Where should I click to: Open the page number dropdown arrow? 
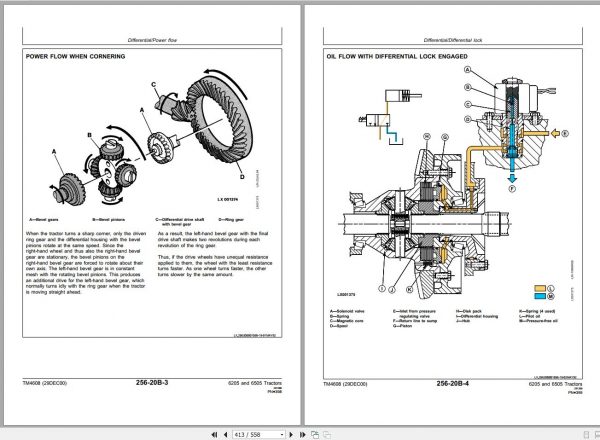click(x=282, y=435)
